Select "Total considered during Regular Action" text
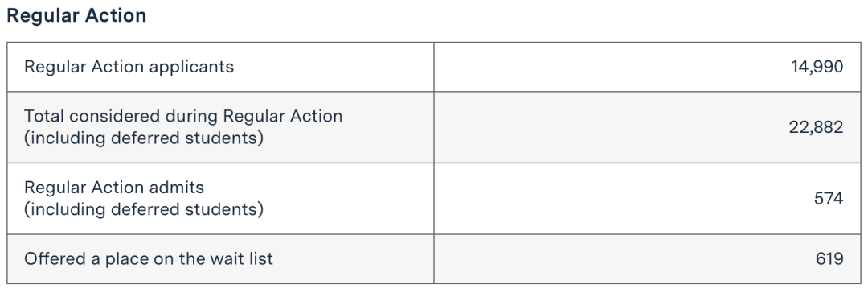868x293 pixels. 183,116
